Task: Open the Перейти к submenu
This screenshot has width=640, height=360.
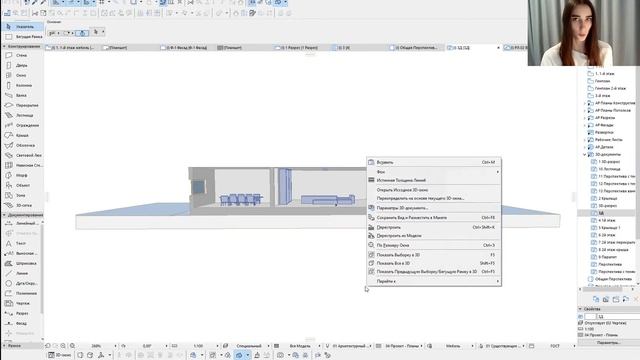Action: pos(434,281)
